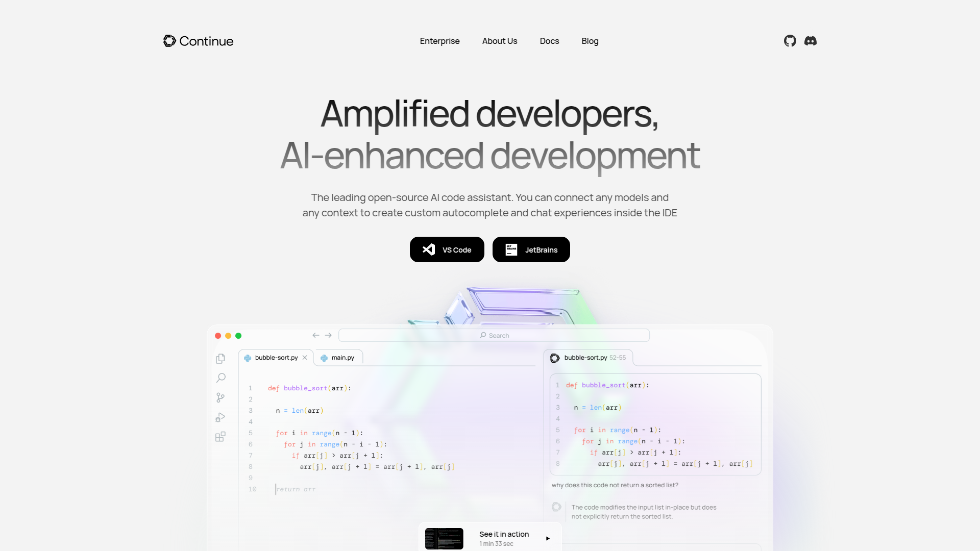
Task: Click Discord icon in top navigation
Action: (811, 40)
